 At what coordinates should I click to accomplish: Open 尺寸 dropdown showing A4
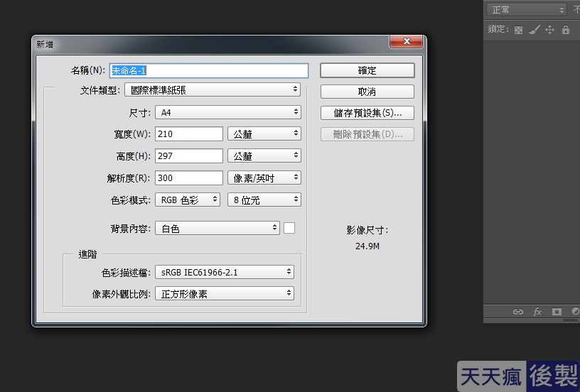pyautogui.click(x=228, y=112)
